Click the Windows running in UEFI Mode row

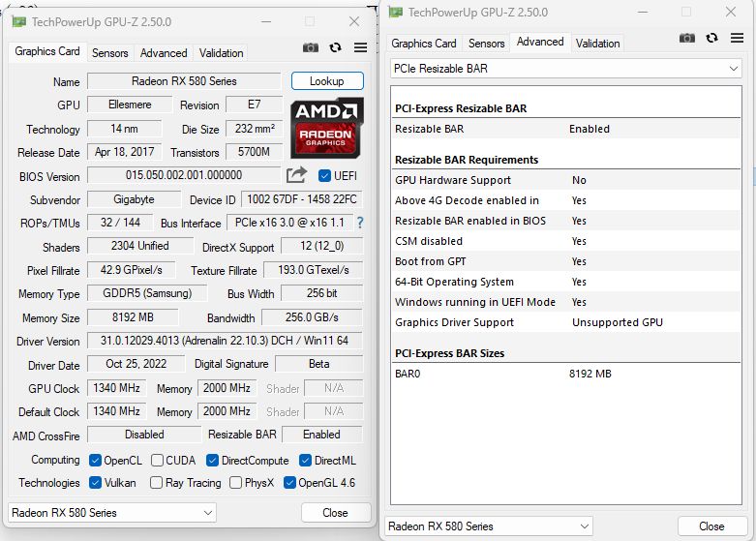(x=566, y=302)
